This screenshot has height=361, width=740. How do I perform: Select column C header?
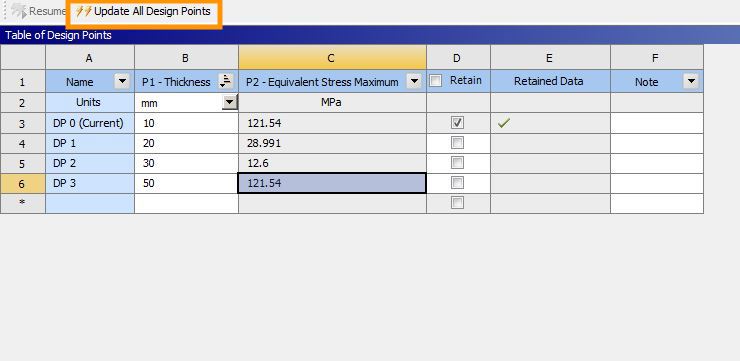[x=332, y=58]
